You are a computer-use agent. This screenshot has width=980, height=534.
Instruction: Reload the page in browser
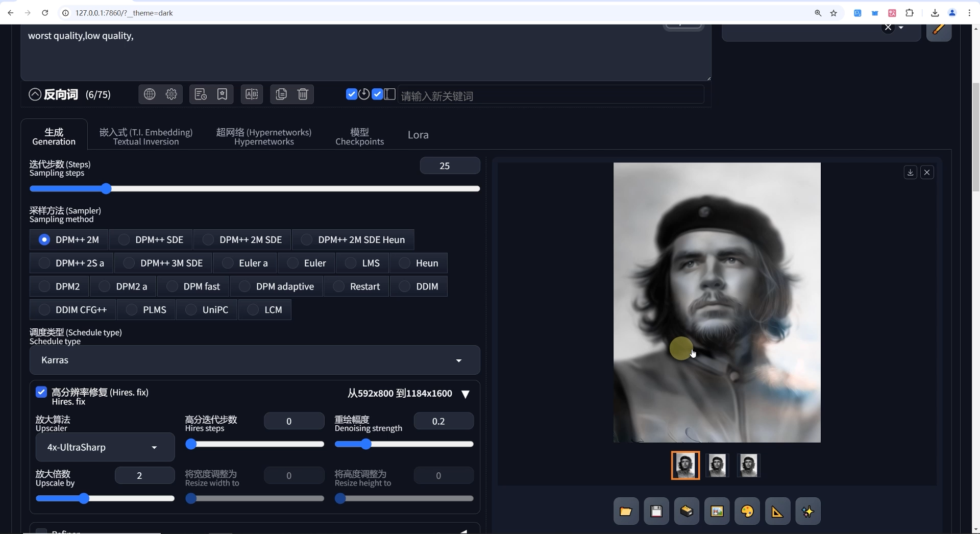click(x=45, y=13)
